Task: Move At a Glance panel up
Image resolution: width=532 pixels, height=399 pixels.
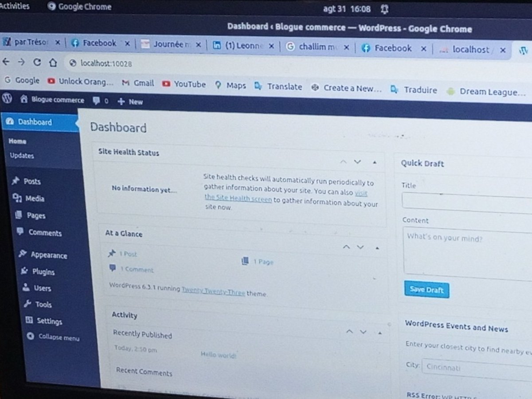Action: [346, 246]
